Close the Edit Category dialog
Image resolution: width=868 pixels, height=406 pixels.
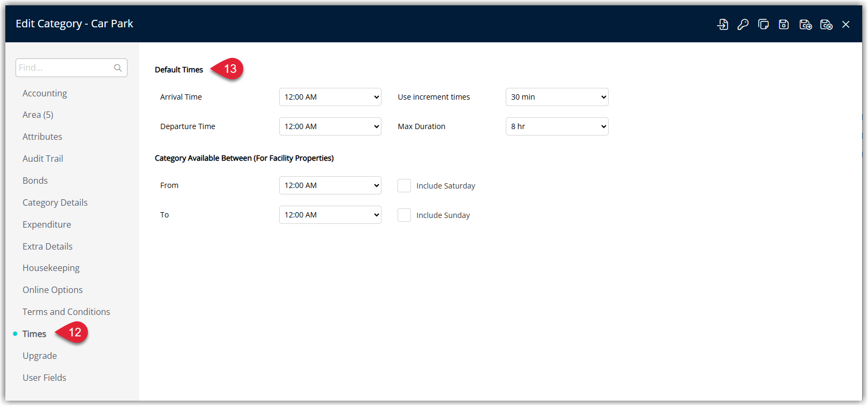(846, 24)
